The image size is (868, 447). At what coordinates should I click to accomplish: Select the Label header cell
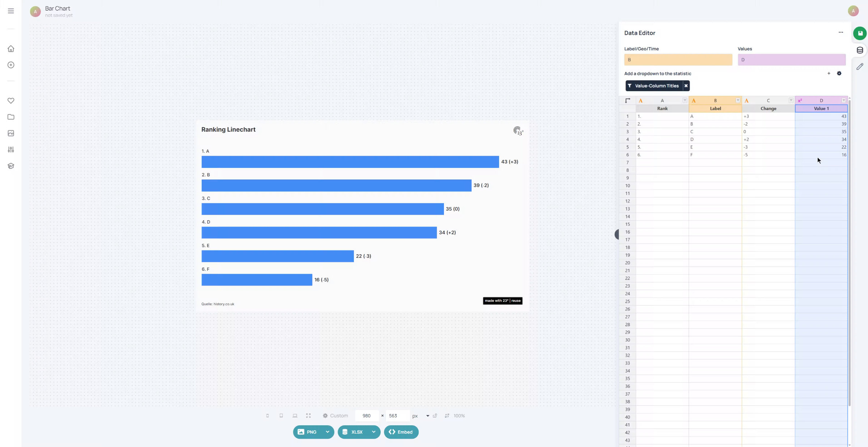pos(715,109)
